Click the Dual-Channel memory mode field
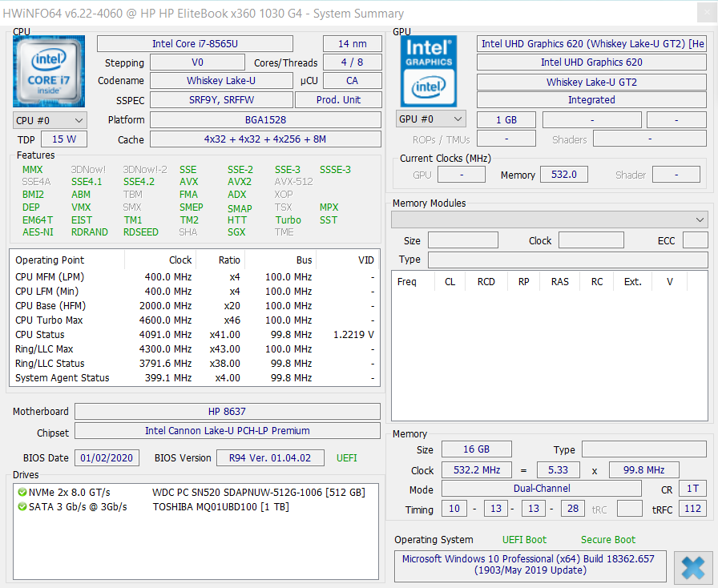The width and height of the screenshot is (718, 588). (x=542, y=489)
